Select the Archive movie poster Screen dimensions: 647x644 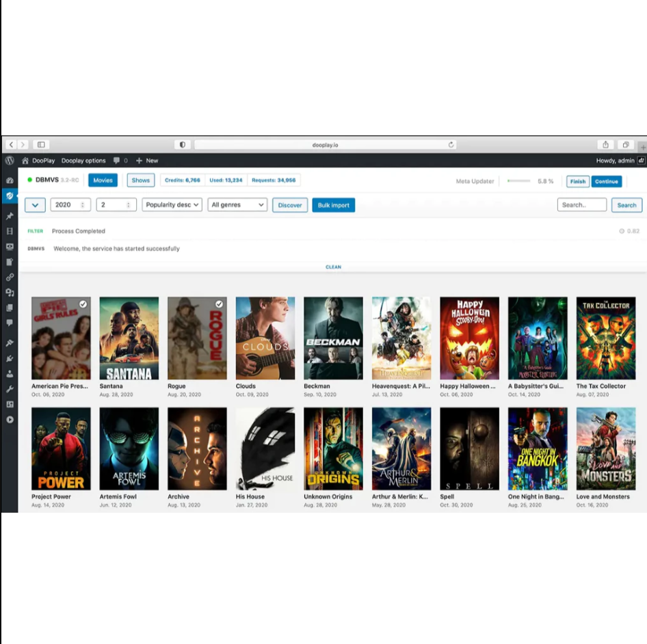[197, 448]
